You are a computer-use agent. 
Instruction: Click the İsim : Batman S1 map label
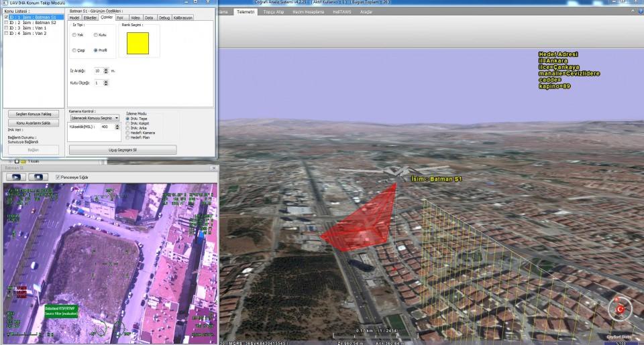click(437, 179)
